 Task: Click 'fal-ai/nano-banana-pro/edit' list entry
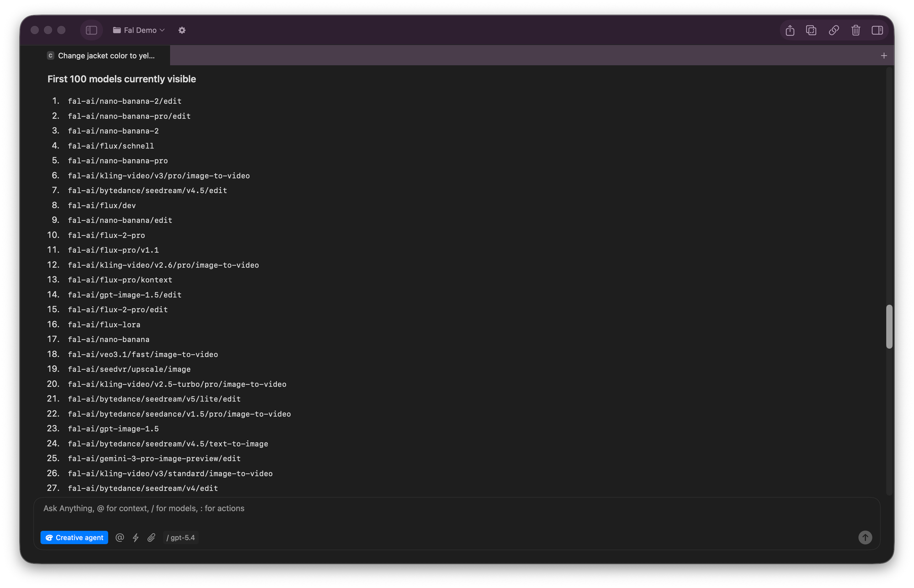129,116
